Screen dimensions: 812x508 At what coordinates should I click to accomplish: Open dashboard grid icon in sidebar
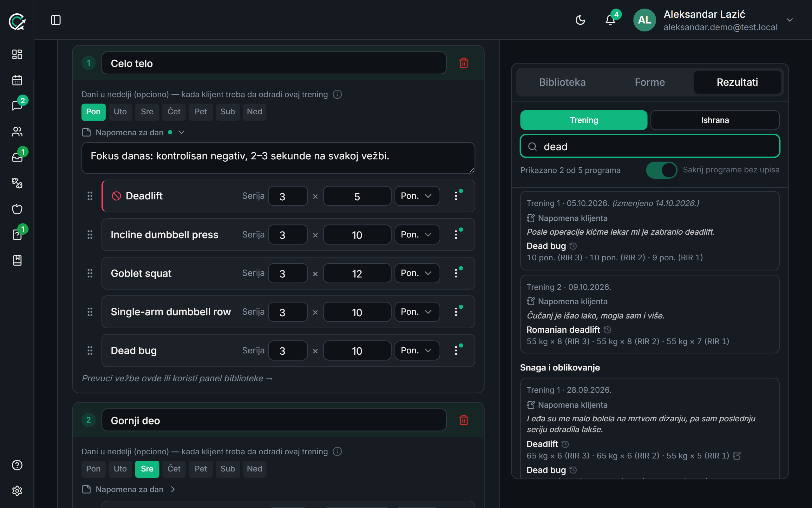click(x=17, y=54)
